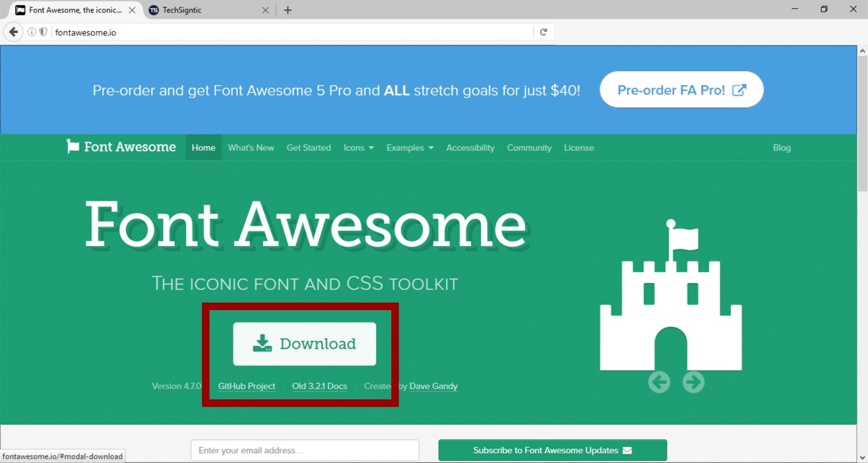Reload the page with the refresh icon
The image size is (868, 463).
544,32
